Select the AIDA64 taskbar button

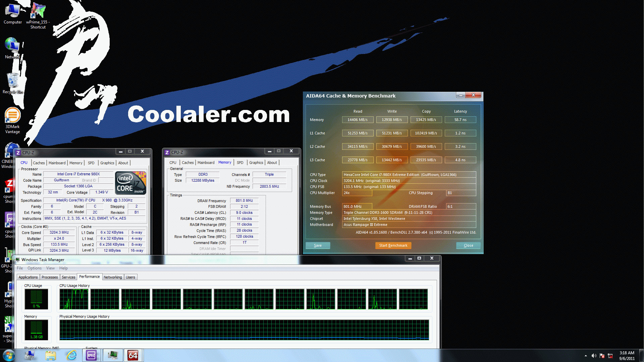coord(133,355)
